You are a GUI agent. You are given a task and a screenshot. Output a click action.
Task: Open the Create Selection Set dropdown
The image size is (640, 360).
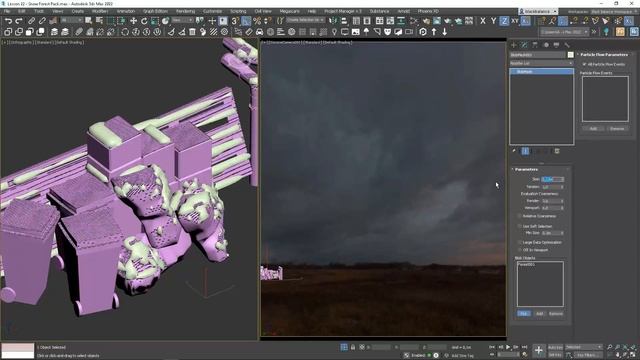click(305, 20)
